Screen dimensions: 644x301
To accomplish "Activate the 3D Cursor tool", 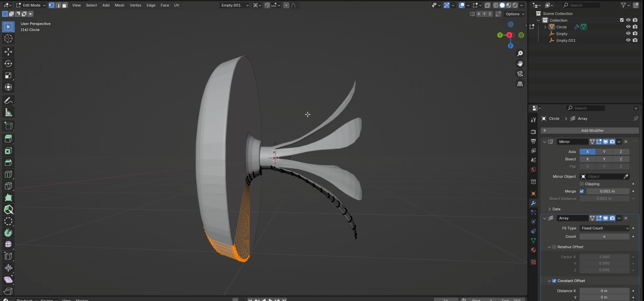I will 8,39.
